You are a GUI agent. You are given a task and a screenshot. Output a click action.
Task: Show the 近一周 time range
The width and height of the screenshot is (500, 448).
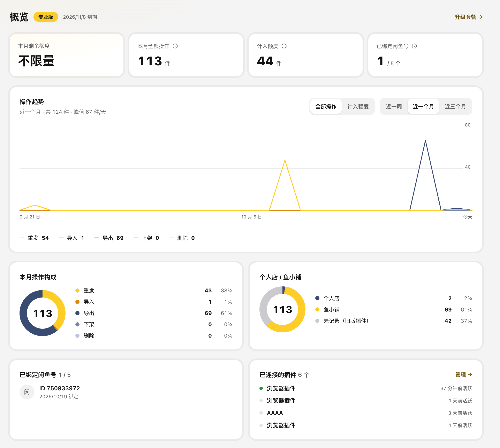394,106
